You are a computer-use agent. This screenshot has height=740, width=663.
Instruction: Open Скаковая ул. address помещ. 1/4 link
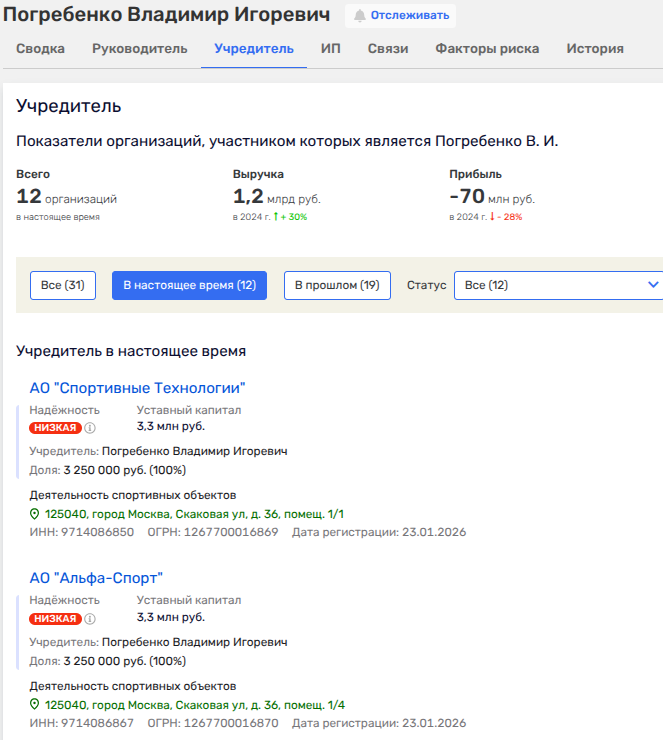pos(195,705)
